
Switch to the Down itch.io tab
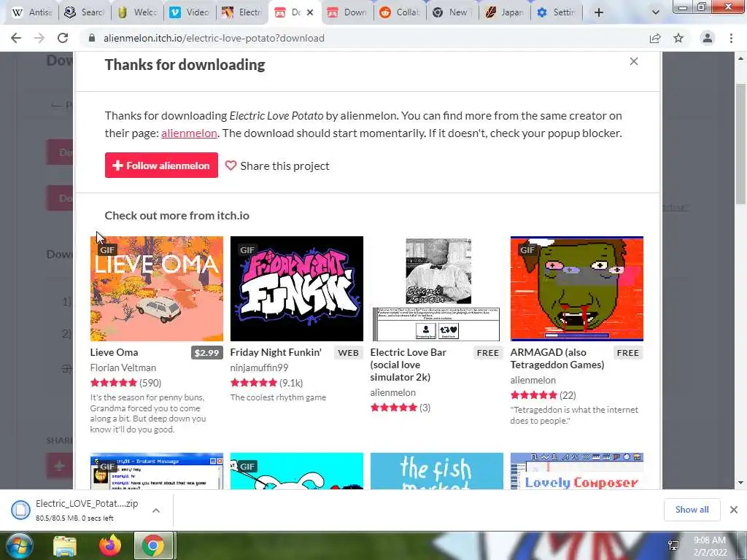click(347, 12)
